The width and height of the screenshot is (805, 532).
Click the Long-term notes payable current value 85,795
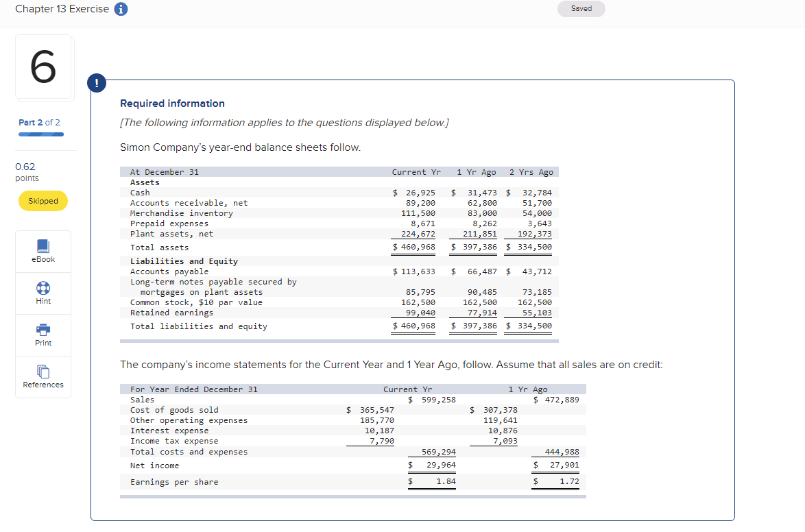click(x=420, y=292)
